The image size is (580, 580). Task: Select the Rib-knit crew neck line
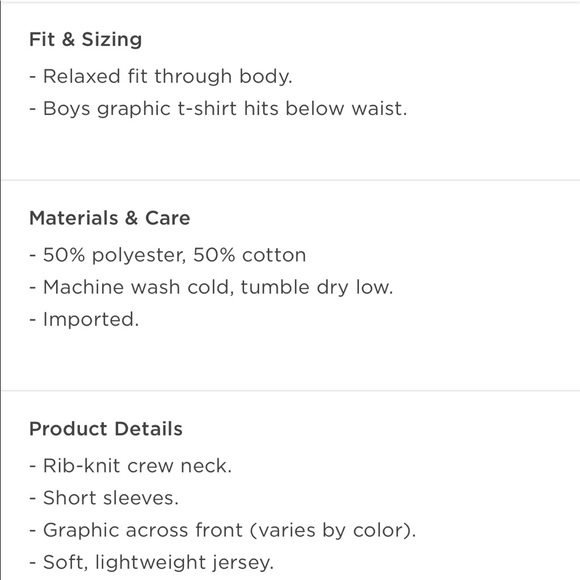point(131,466)
